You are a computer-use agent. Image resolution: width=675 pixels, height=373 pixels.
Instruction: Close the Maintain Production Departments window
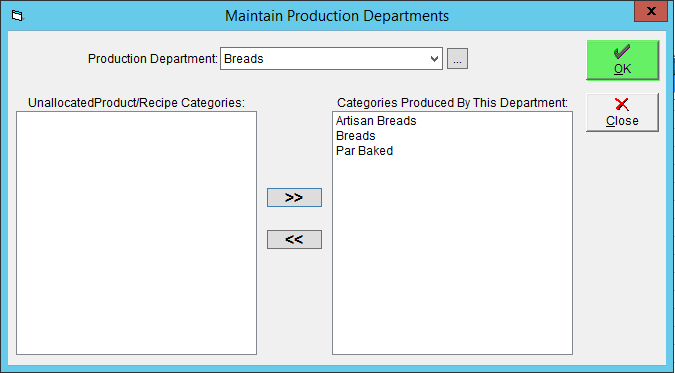[651, 11]
